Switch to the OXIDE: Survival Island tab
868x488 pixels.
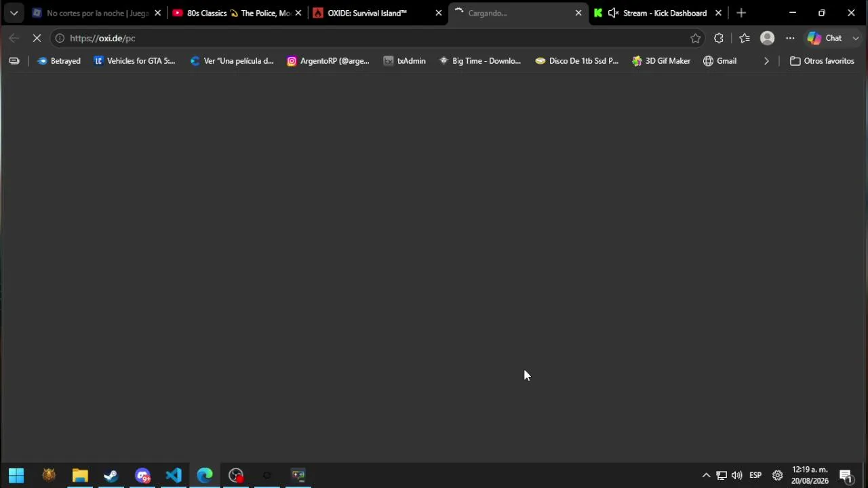[376, 13]
